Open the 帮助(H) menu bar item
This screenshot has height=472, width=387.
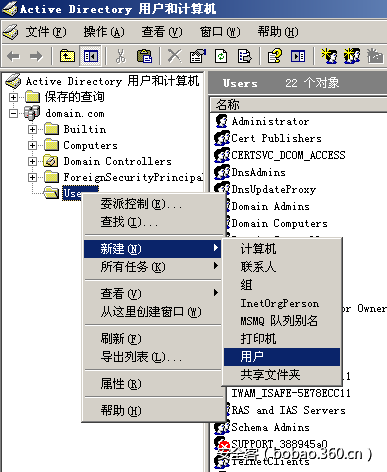278,32
